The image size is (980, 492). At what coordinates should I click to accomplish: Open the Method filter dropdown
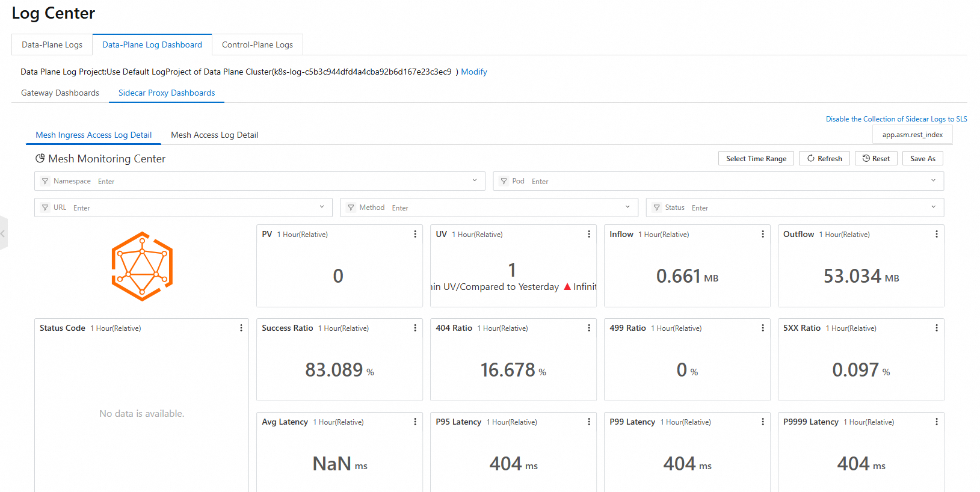[627, 207]
